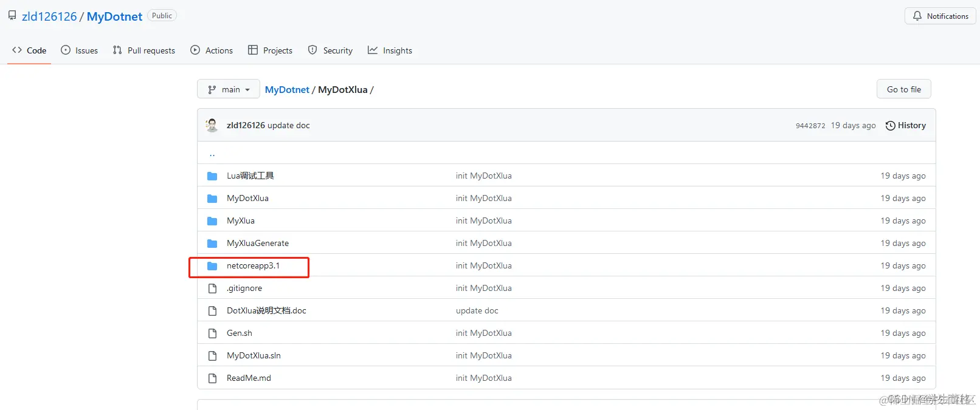
Task: Click the file icon for Gen.sh
Action: click(x=212, y=333)
